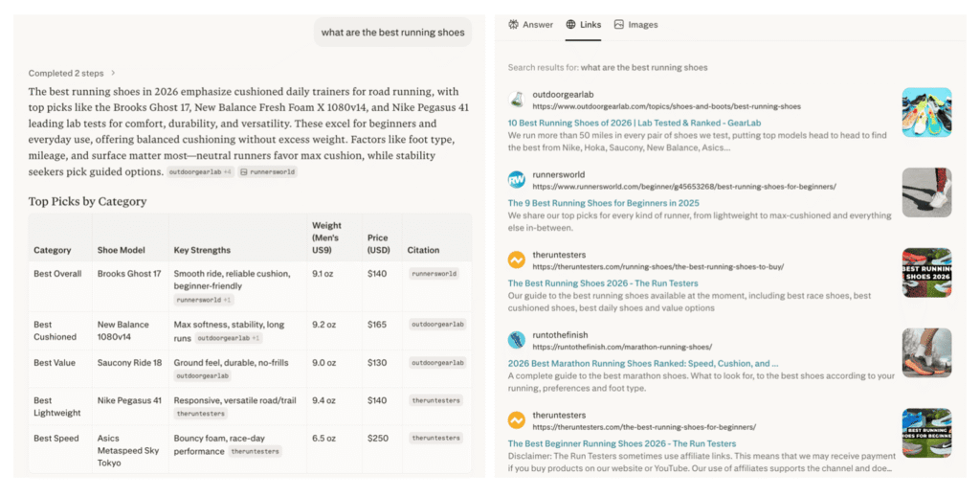
Task: Click runnersworld citation chip under summary paragraph
Action: 268,172
